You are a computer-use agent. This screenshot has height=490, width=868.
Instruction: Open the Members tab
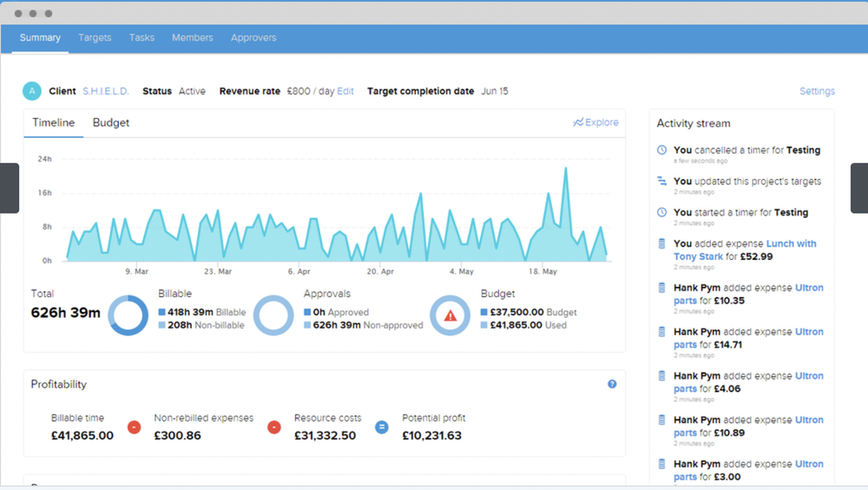192,37
